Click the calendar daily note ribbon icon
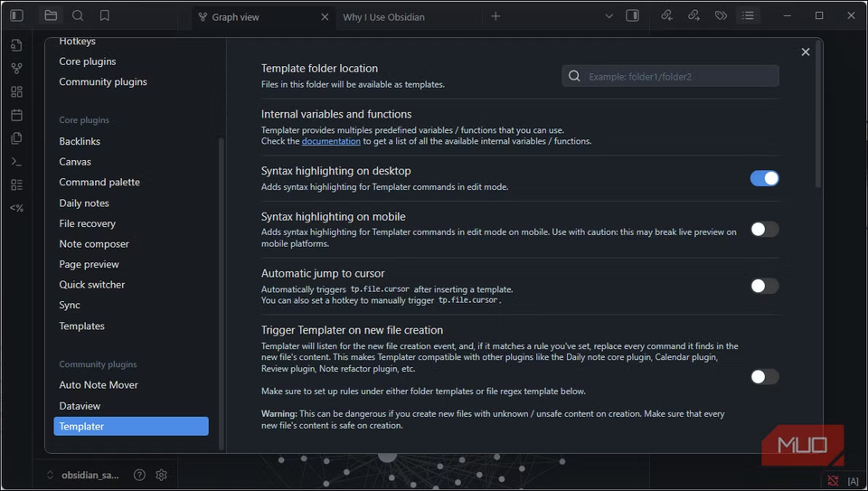This screenshot has height=491, width=868. click(16, 115)
